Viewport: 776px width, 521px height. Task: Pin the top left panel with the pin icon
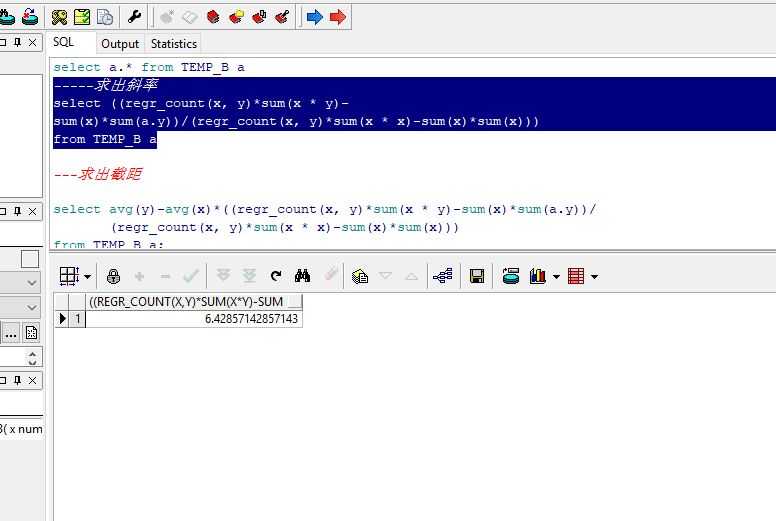point(17,42)
